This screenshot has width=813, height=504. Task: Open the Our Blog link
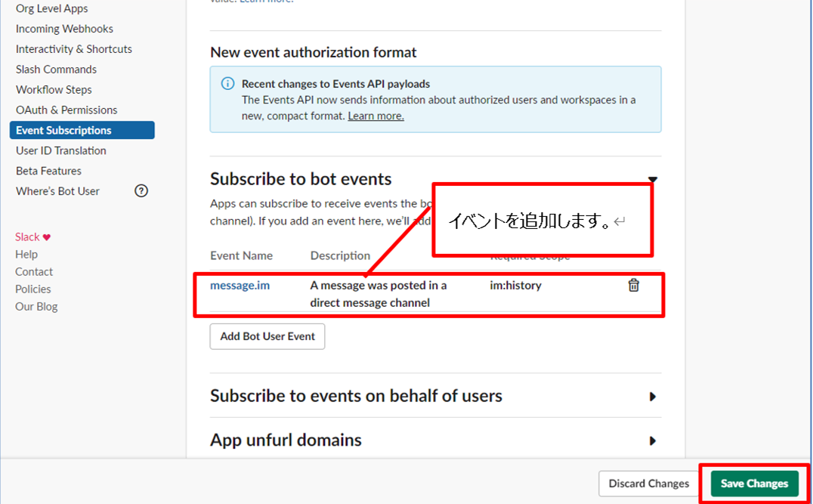(36, 307)
